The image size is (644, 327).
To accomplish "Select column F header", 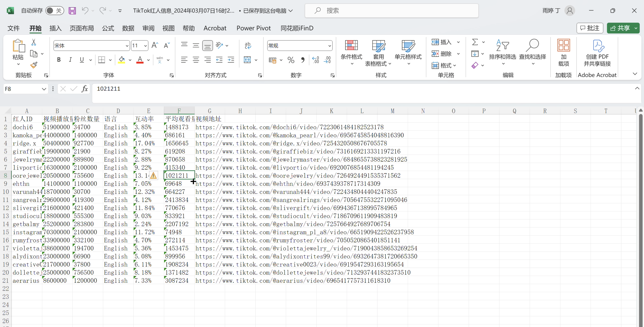I will [x=179, y=111].
